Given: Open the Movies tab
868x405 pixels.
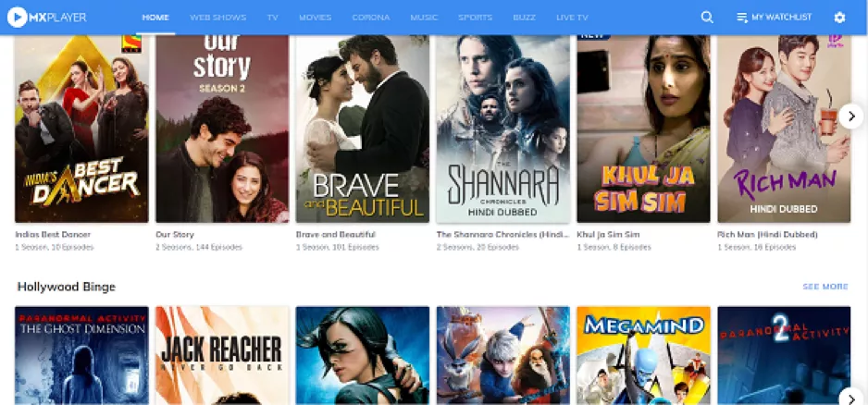Looking at the screenshot, I should pos(315,18).
